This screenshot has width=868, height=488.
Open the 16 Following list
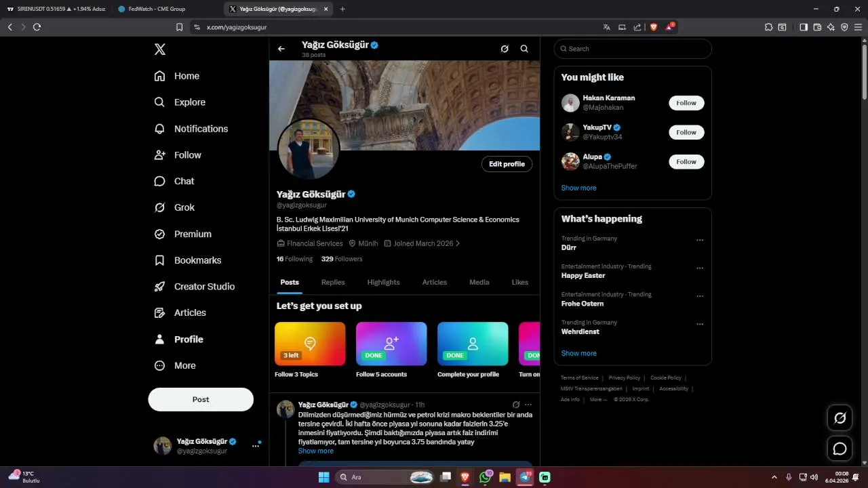(294, 259)
